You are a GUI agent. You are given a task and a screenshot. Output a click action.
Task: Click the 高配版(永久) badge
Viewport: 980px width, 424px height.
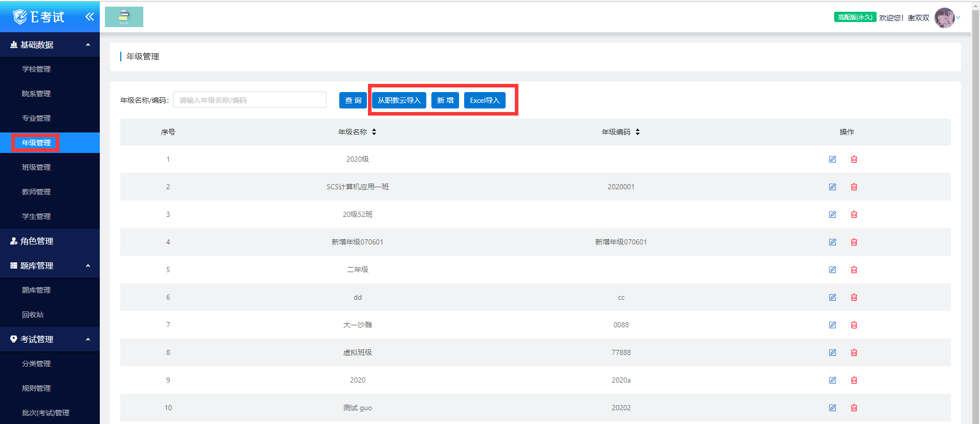click(x=855, y=17)
